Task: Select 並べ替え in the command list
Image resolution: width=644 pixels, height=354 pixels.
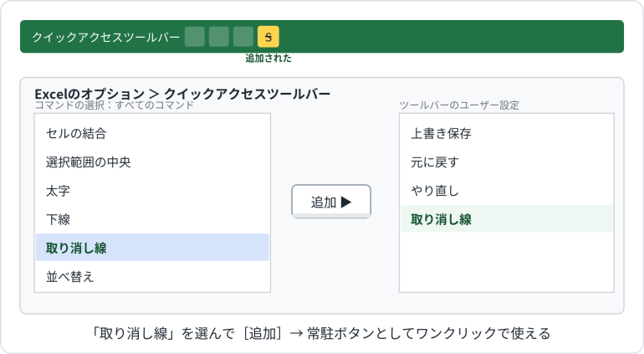Action: (x=152, y=276)
